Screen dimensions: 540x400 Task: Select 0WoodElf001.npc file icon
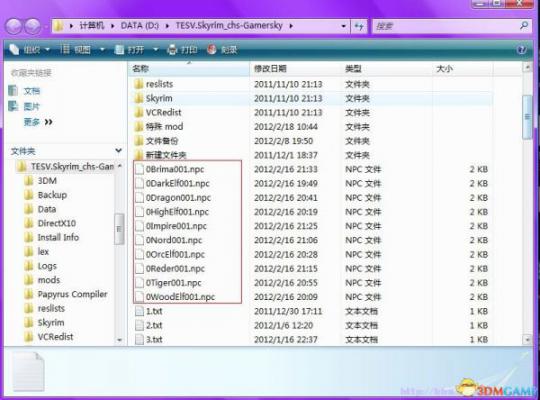139,297
